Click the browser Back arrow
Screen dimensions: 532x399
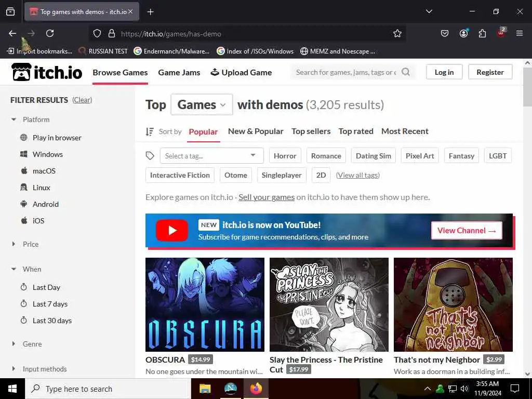tap(12, 33)
